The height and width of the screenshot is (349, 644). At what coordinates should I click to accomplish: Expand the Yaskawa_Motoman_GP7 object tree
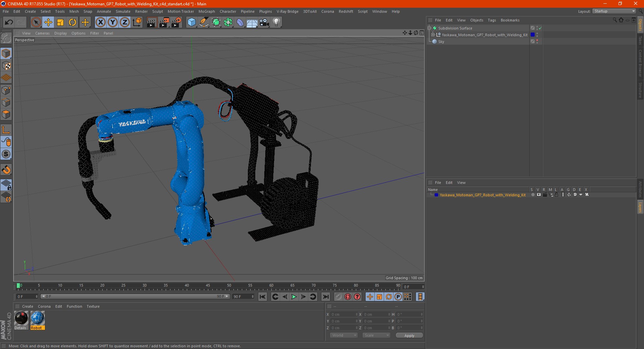tap(433, 35)
